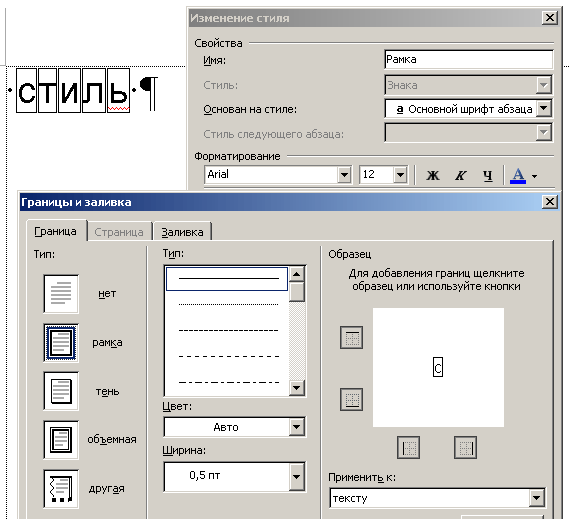Open the Ширина 0,5 пт dropdown
570x519 pixels.
point(297,476)
